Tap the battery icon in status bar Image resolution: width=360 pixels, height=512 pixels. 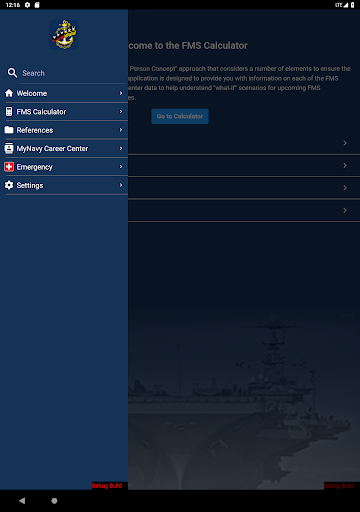353,5
